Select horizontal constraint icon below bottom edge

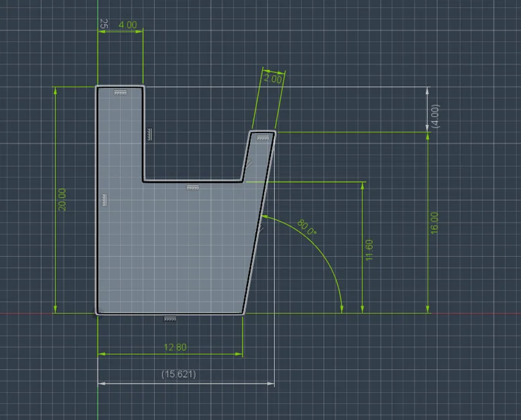[x=170, y=319]
